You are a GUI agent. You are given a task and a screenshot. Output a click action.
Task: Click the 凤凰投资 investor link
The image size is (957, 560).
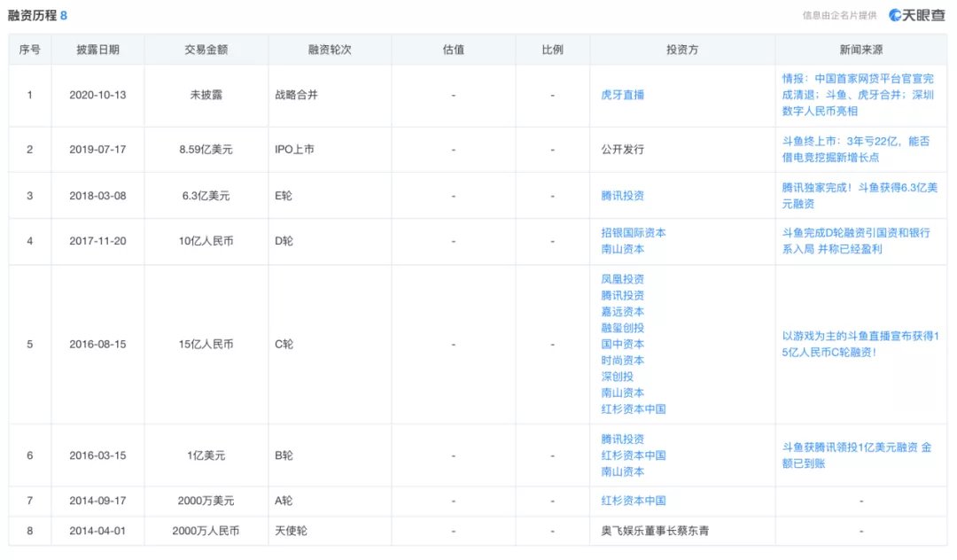[x=623, y=279]
